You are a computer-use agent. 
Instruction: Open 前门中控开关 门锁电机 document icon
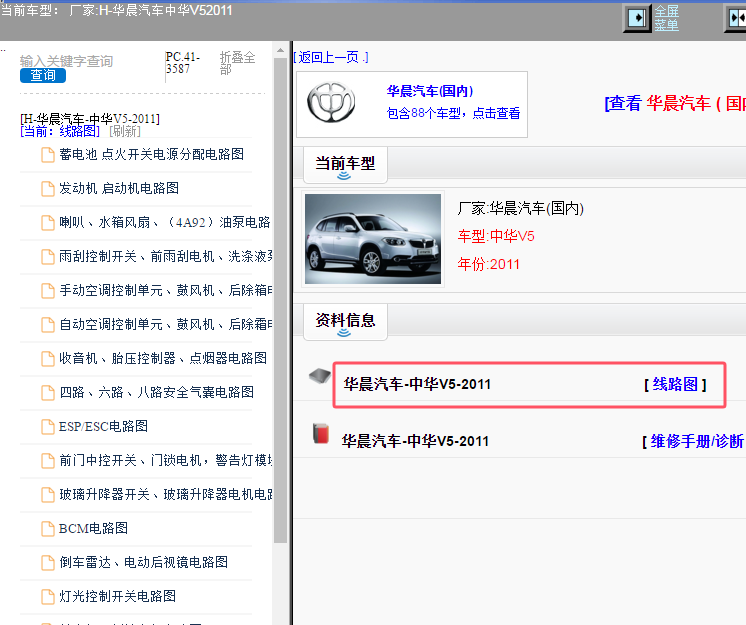(48, 461)
